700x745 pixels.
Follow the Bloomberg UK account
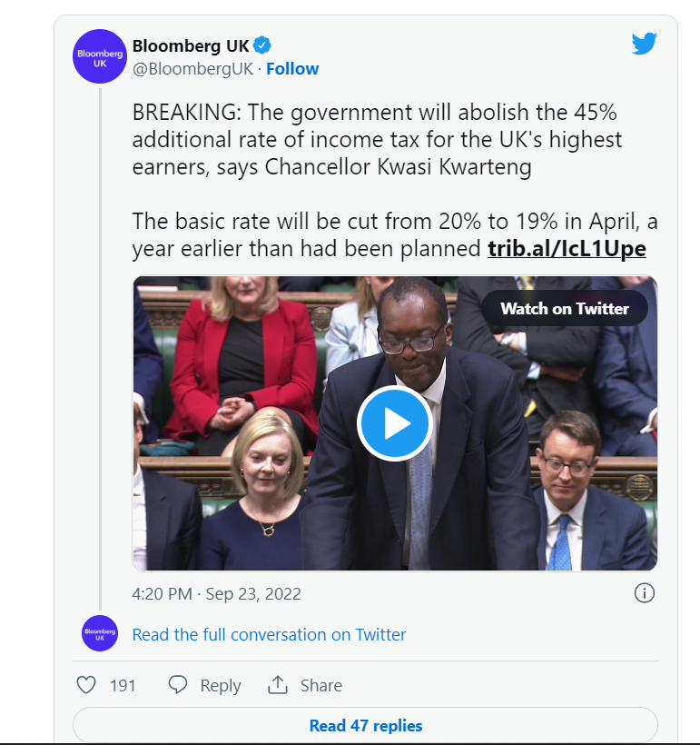tap(292, 69)
